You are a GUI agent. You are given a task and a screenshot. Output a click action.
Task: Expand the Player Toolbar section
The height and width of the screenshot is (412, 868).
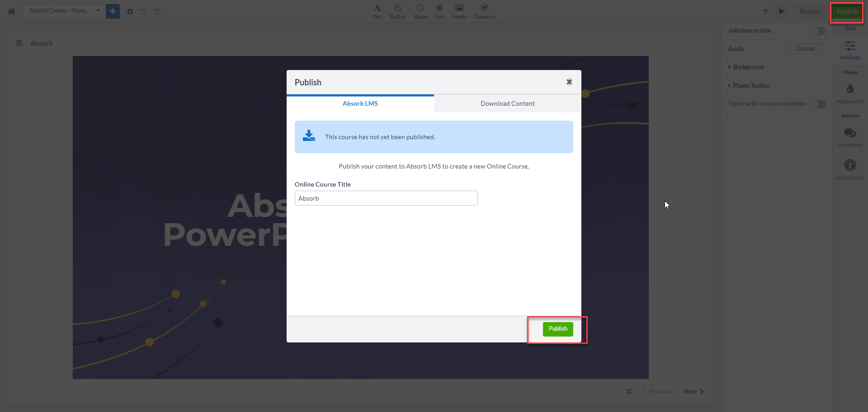pyautogui.click(x=749, y=85)
